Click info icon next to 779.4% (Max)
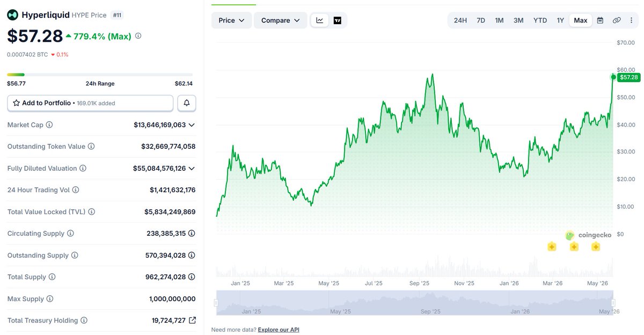The image size is (644, 335). click(138, 36)
